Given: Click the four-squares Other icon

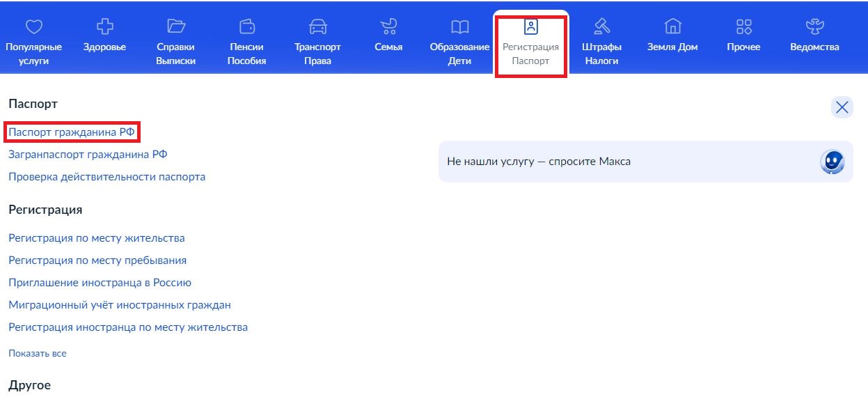Looking at the screenshot, I should point(744,26).
